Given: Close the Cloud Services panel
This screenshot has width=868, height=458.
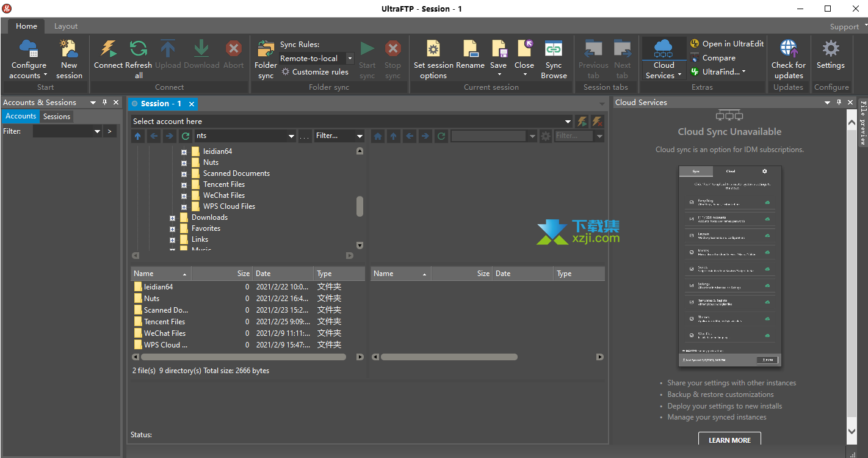Looking at the screenshot, I should tap(850, 102).
